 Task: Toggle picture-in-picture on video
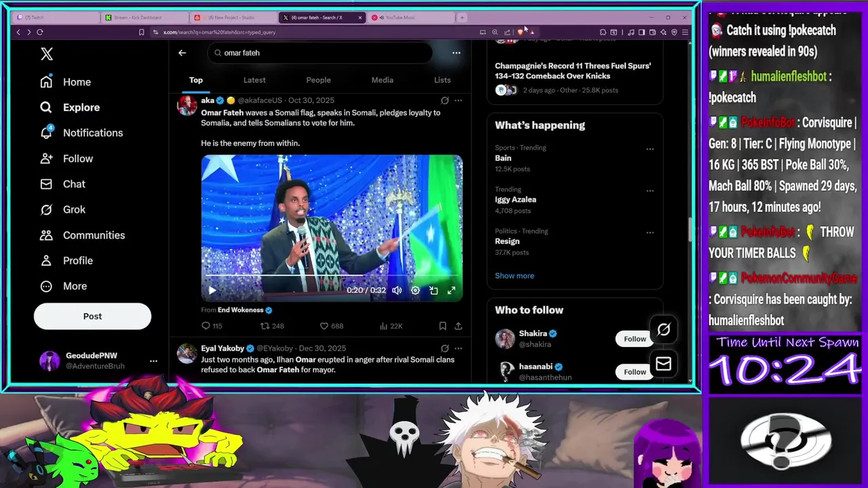point(433,290)
